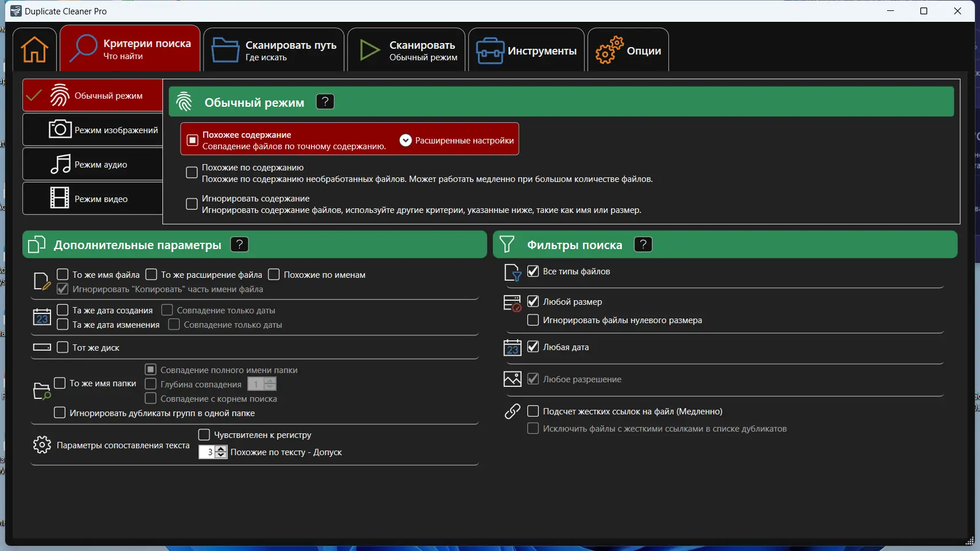
Task: Click the file type filter icon
Action: (x=512, y=273)
